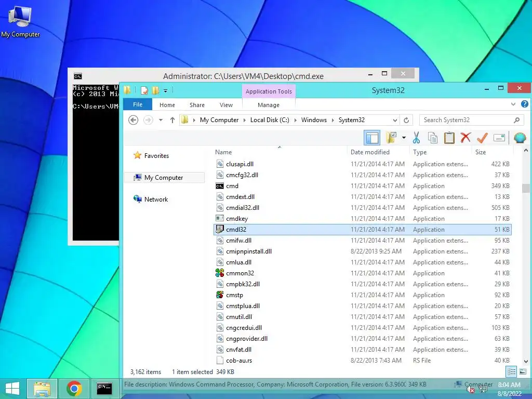
Task: Expand breadcrumb arrow after Windows
Action: click(x=332, y=120)
